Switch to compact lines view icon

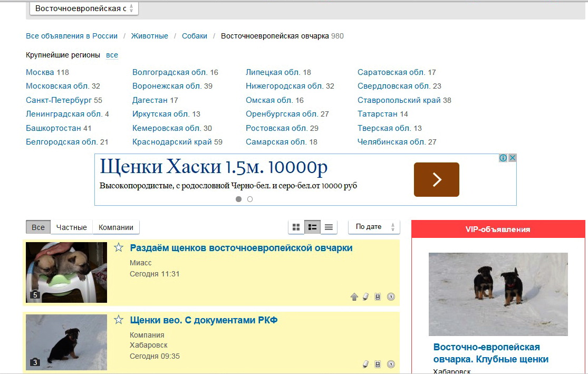(x=329, y=227)
